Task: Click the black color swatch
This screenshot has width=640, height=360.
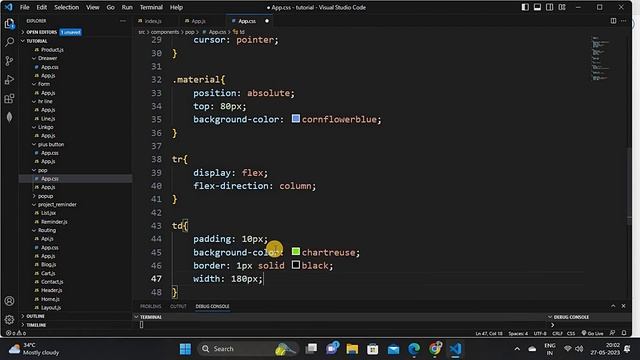Action: [296, 265]
